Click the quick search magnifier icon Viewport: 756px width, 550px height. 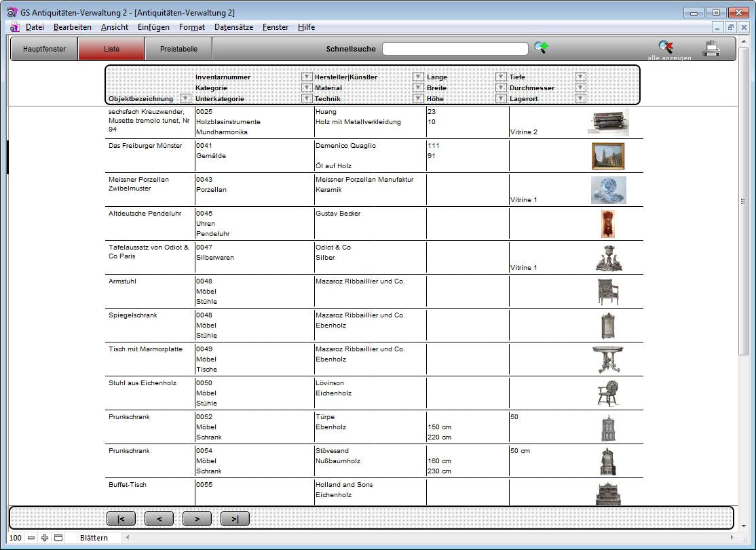click(540, 47)
